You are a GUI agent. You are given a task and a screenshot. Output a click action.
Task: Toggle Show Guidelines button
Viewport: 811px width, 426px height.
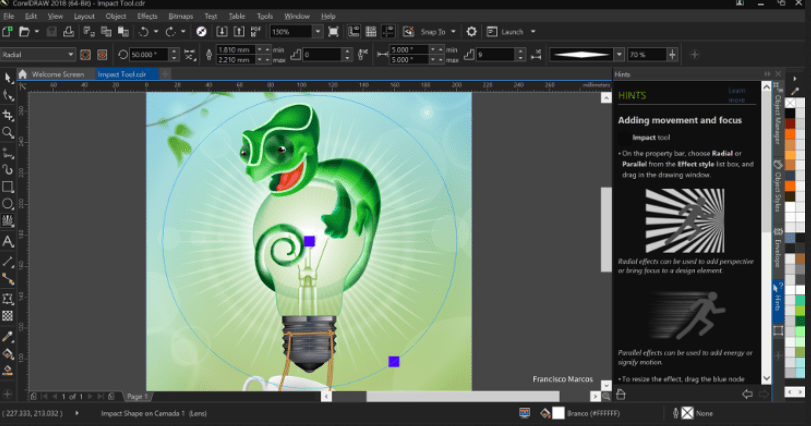(388, 32)
